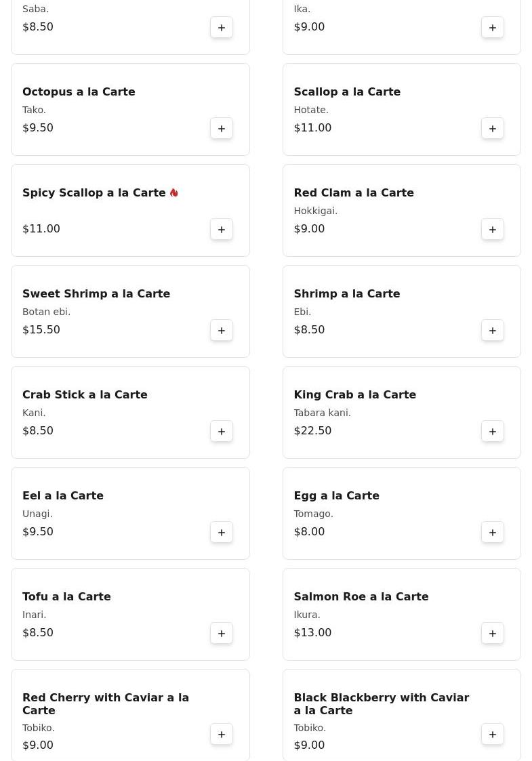The height and width of the screenshot is (761, 532).
Task: Add Octopus a la Carte to order
Action: [x=222, y=129]
